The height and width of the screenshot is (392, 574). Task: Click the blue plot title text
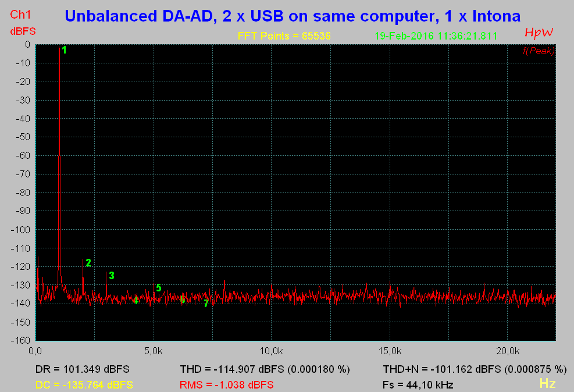click(293, 16)
